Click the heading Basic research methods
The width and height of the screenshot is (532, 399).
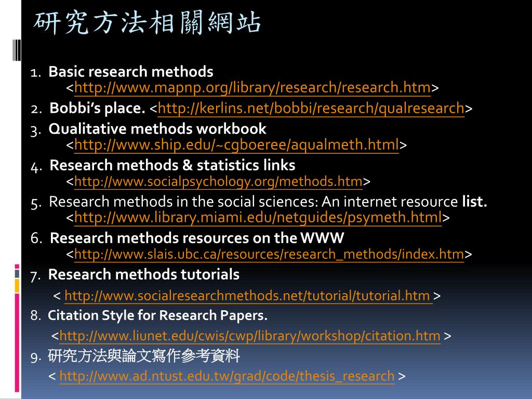tap(131, 72)
